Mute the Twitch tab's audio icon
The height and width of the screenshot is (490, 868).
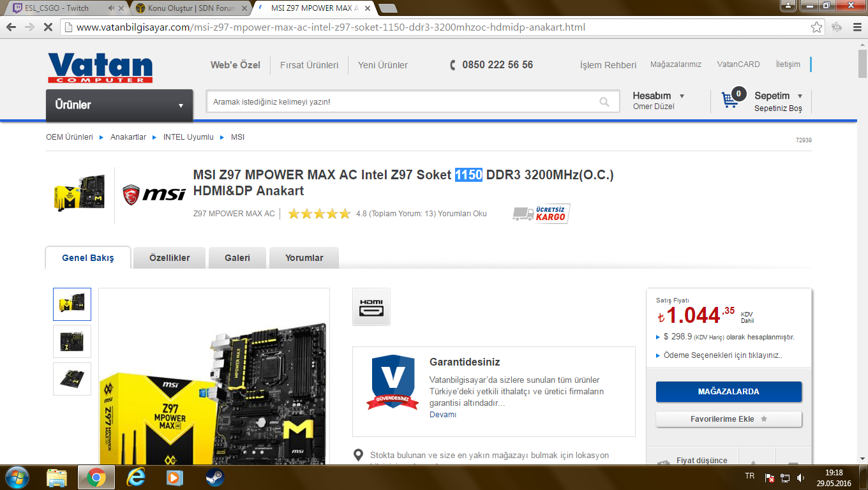coord(112,8)
